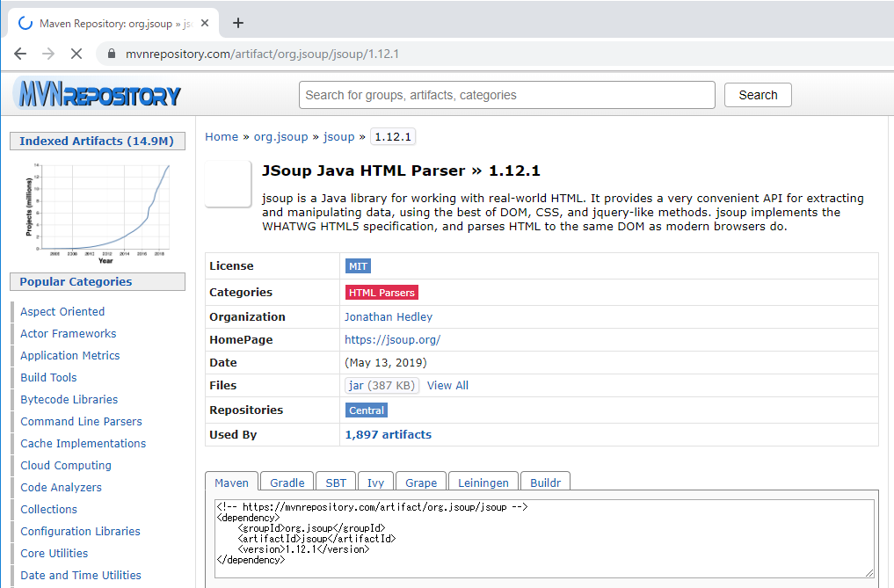This screenshot has width=894, height=588.
Task: Open the Ivy tab
Action: click(375, 483)
